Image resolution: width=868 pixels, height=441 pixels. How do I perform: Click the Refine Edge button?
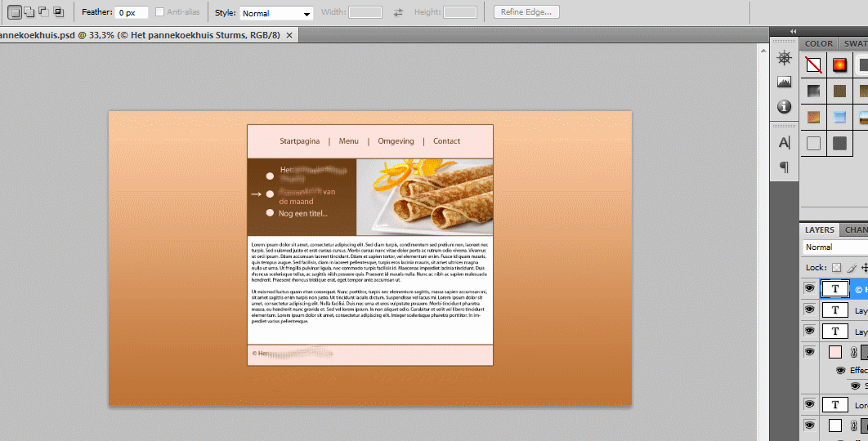point(527,12)
